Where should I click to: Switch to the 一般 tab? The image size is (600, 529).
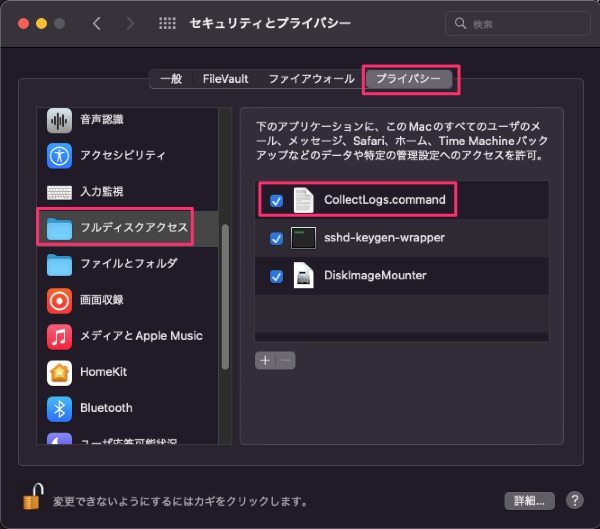[x=170, y=78]
